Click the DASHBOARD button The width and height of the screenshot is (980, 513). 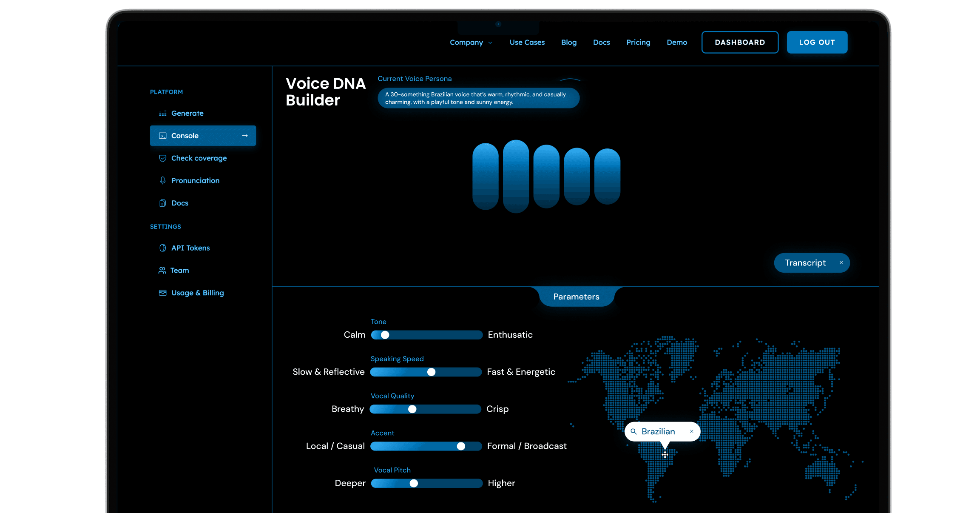click(x=740, y=43)
